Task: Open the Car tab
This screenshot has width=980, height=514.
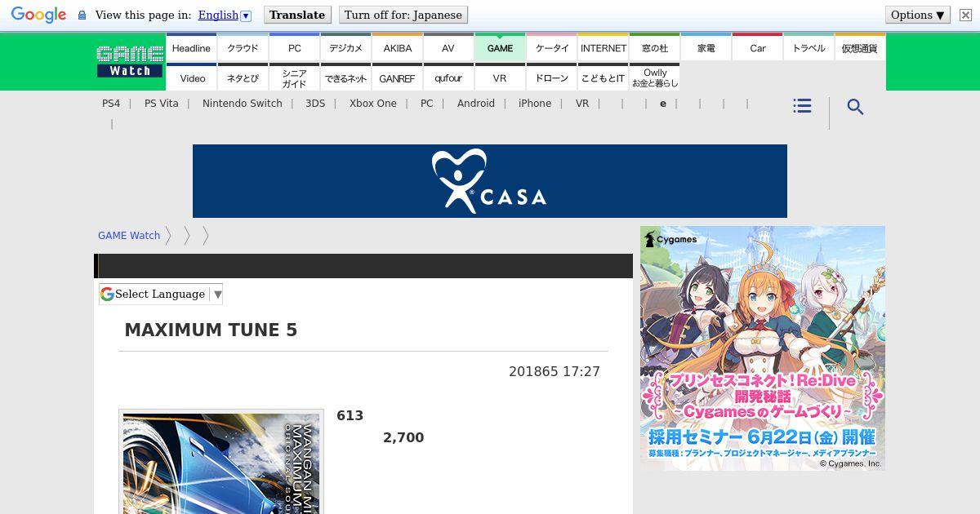Action: pyautogui.click(x=758, y=48)
